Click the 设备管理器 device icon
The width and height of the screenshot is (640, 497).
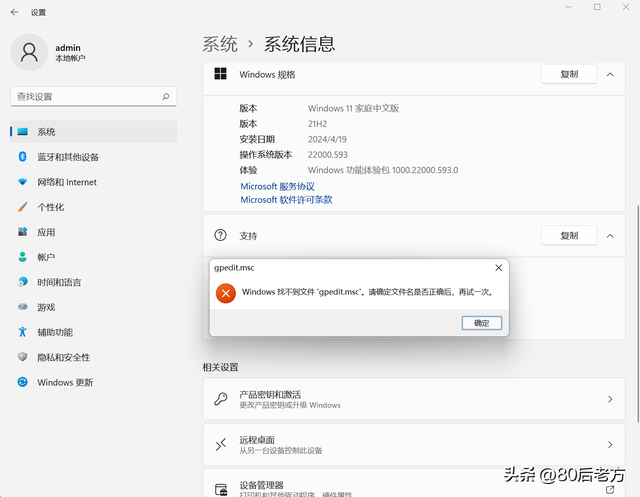[x=221, y=490]
